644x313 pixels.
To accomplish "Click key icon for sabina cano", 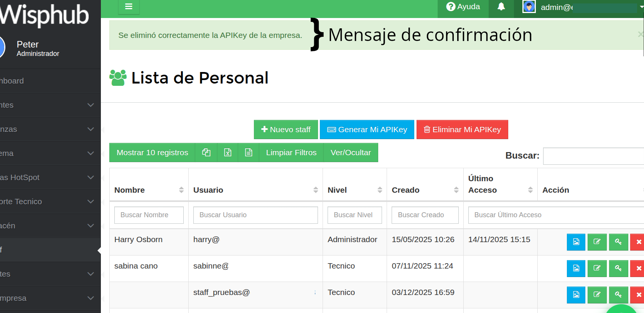I will coord(618,268).
